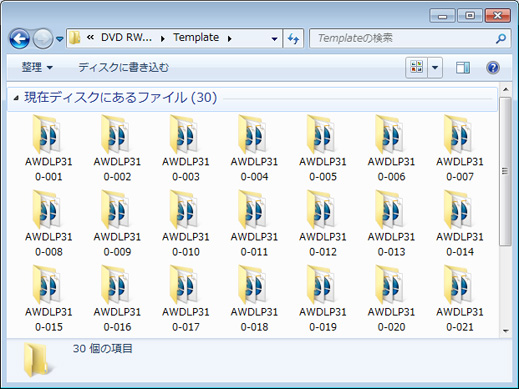This screenshot has height=389, width=519.
Task: Select Template breadcrumb in address bar
Action: pos(196,38)
